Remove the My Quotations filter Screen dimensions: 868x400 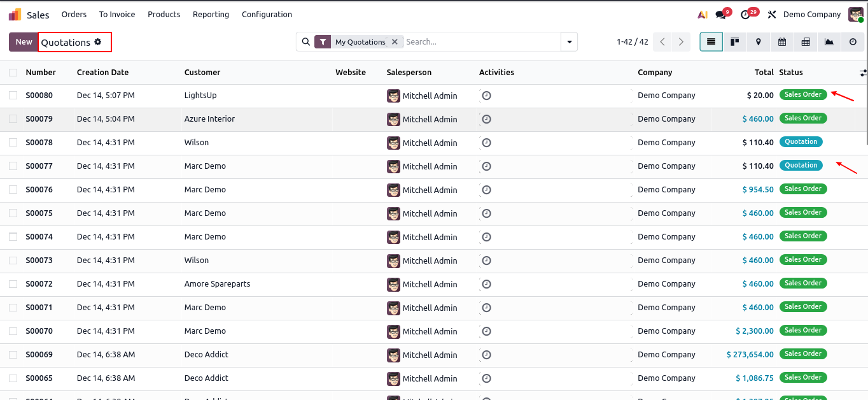pos(395,42)
